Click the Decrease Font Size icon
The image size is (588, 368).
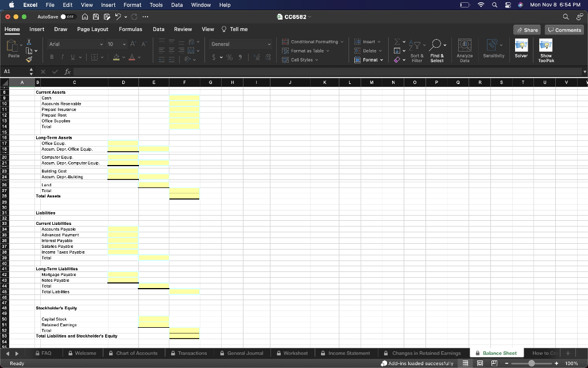[x=144, y=44]
